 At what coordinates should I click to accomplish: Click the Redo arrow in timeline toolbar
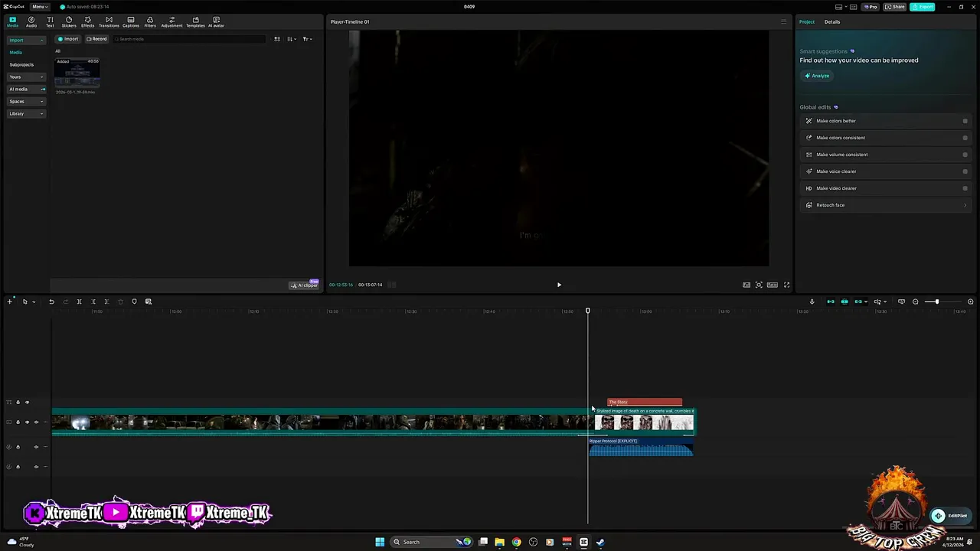tap(65, 302)
